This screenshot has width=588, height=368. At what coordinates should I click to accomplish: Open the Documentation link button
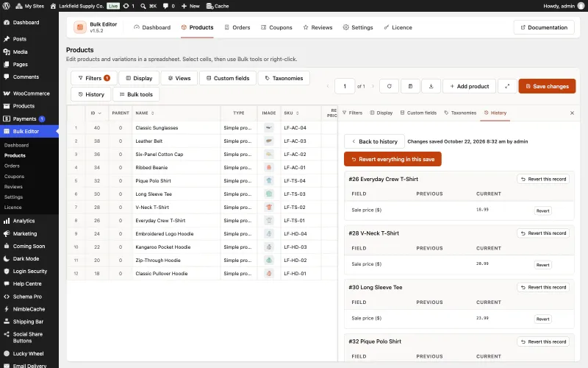click(544, 27)
